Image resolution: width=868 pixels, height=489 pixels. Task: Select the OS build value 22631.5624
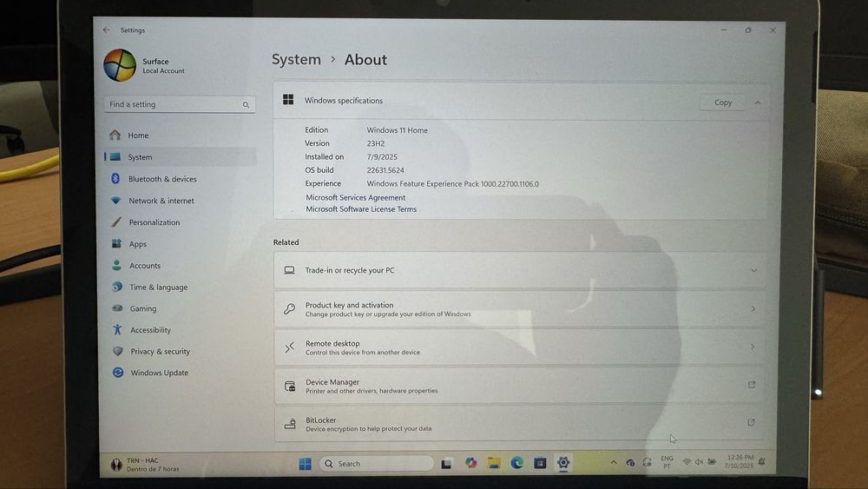(x=385, y=170)
